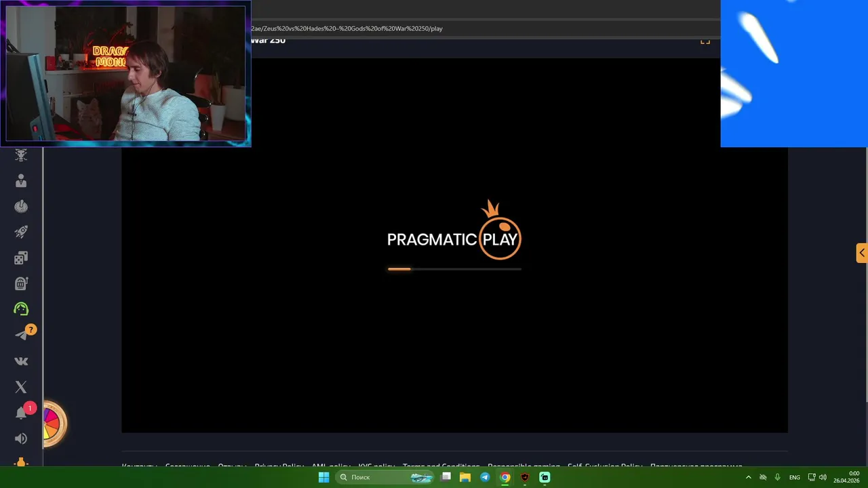Screen dimensions: 868x488
Task: Click the taskbar Поиск search box
Action: click(384, 477)
